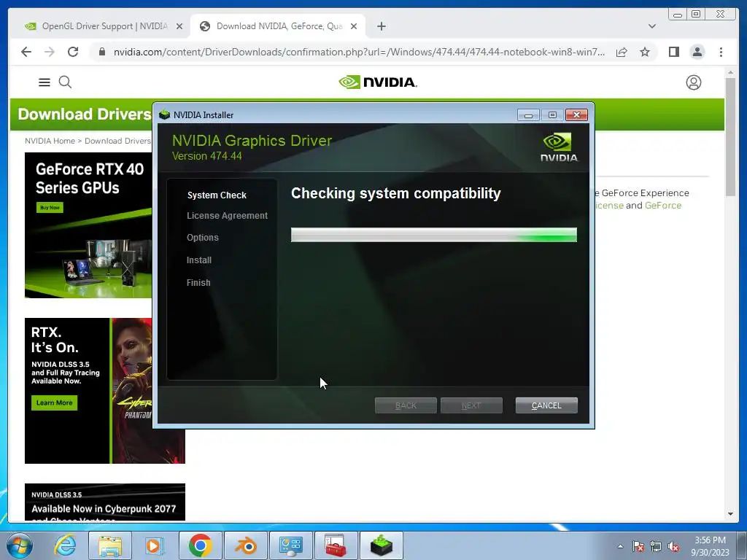Switch to Chrome in taskbar
The height and width of the screenshot is (560, 747).
coord(200,545)
